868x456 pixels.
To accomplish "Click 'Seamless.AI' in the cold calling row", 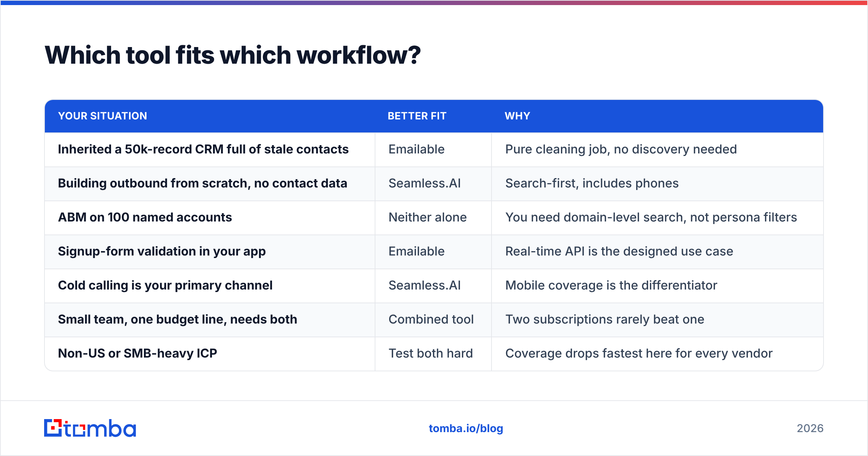I will point(425,286).
